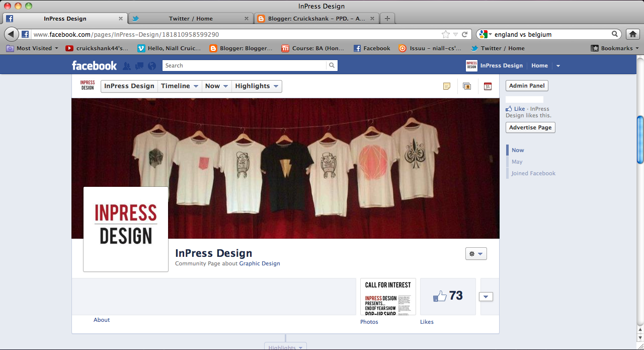Click the InPress Design avatar in the header

pyautogui.click(x=471, y=66)
